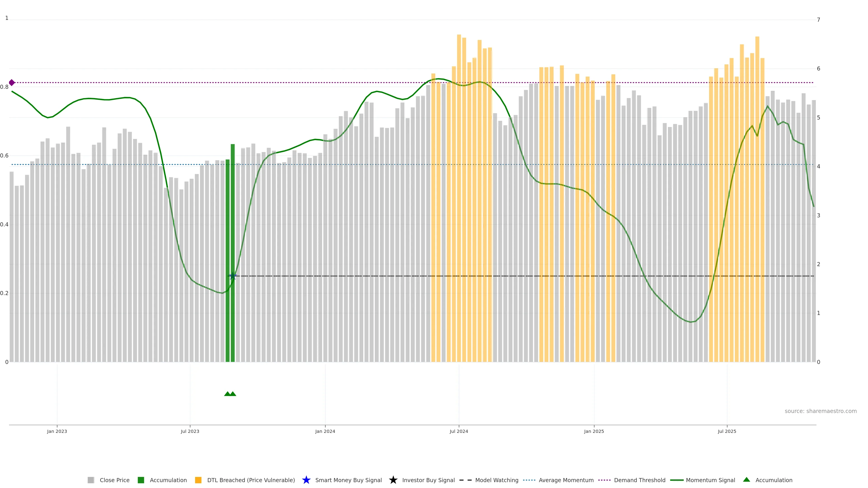Click the Demand Threshold purple dotted legend

click(x=604, y=480)
